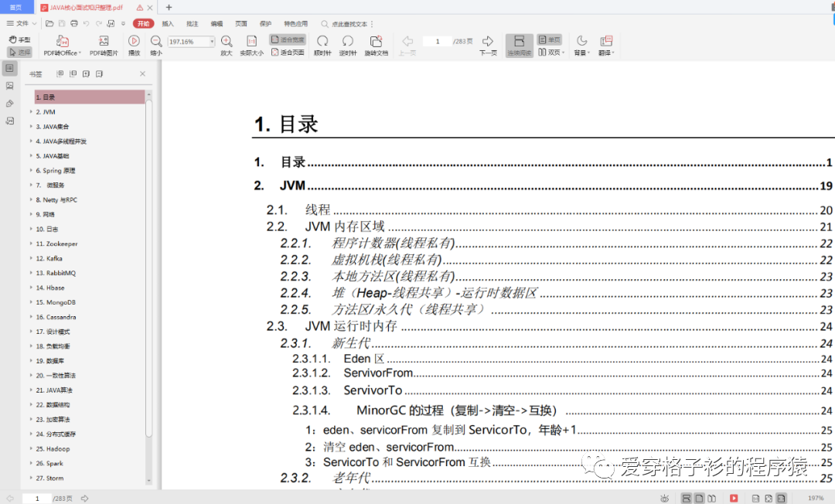Click the toolbar page number field
This screenshot has height=504, width=835.
(437, 42)
